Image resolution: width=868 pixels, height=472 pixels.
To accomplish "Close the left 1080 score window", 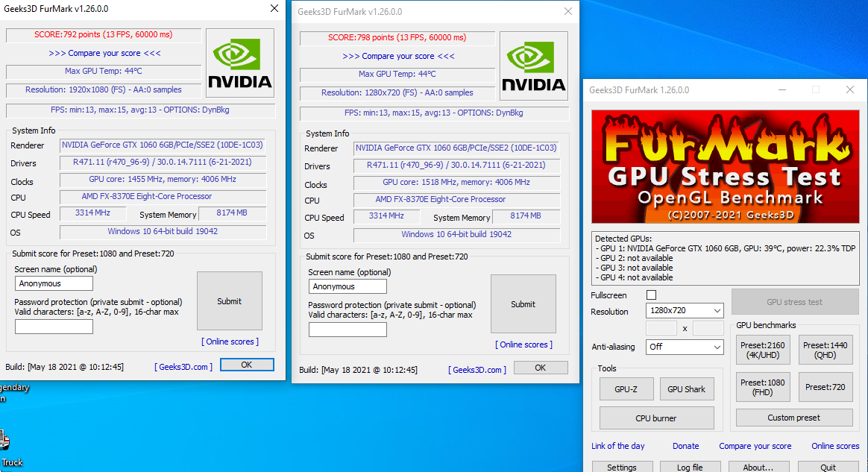I will click(x=274, y=8).
